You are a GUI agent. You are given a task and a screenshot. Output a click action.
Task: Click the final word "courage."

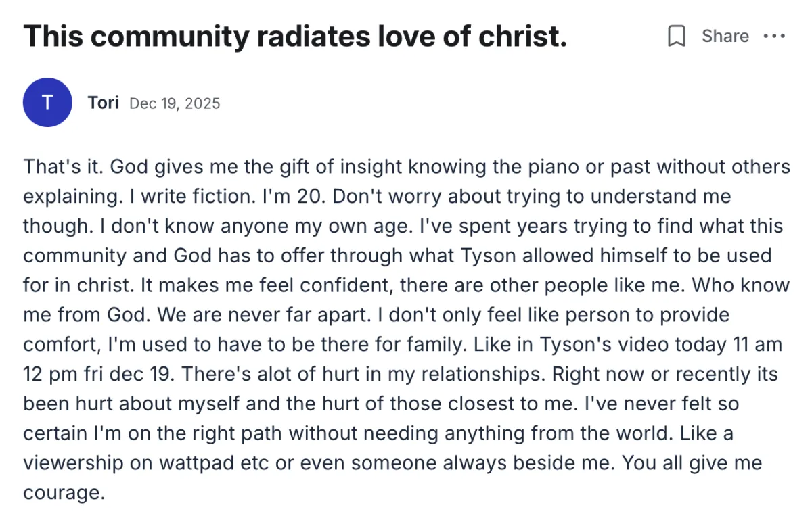tap(64, 493)
